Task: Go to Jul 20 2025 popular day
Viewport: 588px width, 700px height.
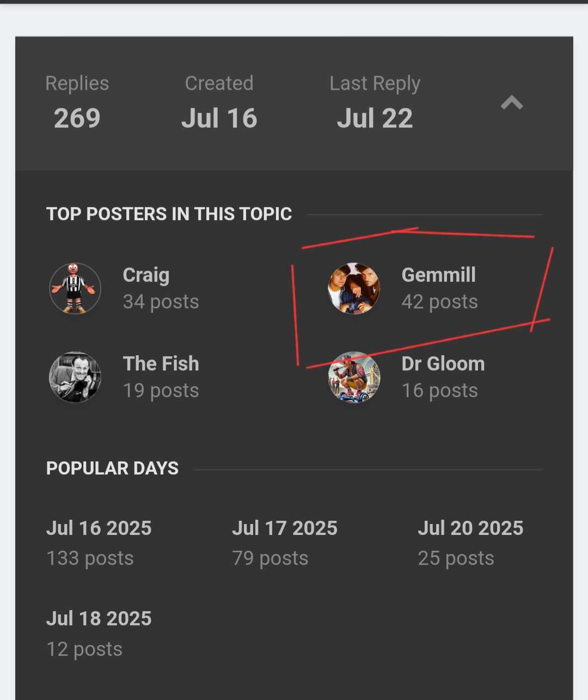Action: [470, 528]
